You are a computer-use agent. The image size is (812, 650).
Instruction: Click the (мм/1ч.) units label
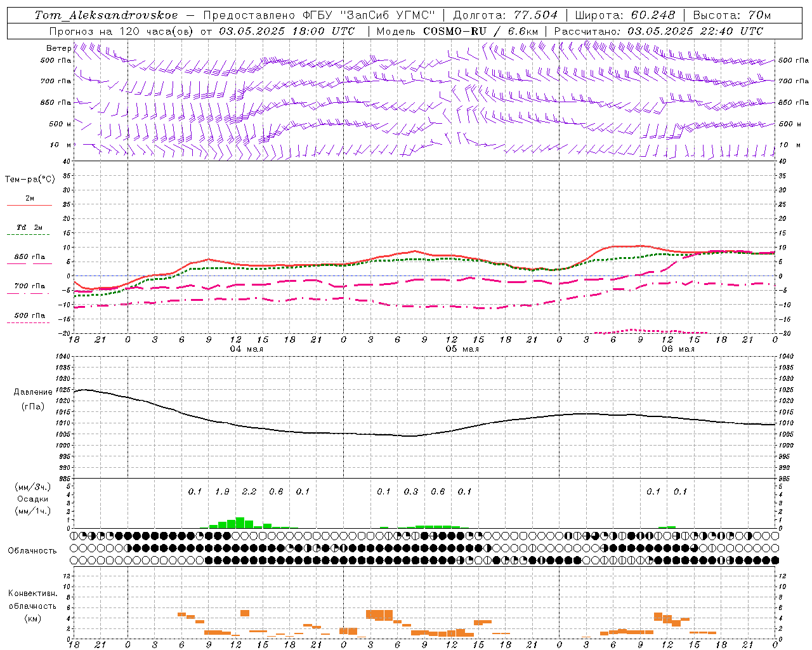[32, 511]
